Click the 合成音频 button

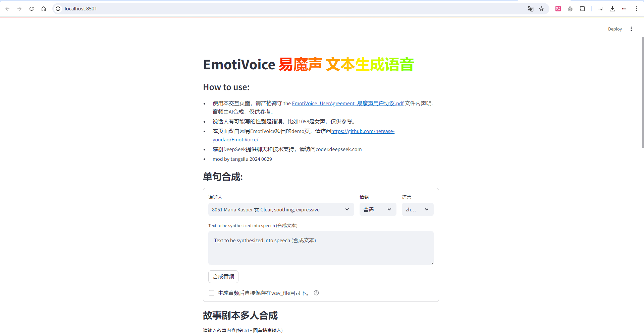pyautogui.click(x=223, y=277)
